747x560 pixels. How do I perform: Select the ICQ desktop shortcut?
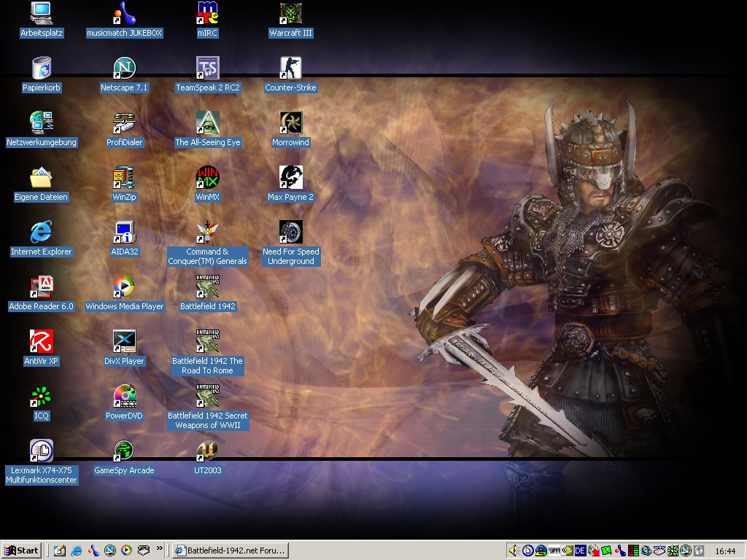[x=41, y=402]
